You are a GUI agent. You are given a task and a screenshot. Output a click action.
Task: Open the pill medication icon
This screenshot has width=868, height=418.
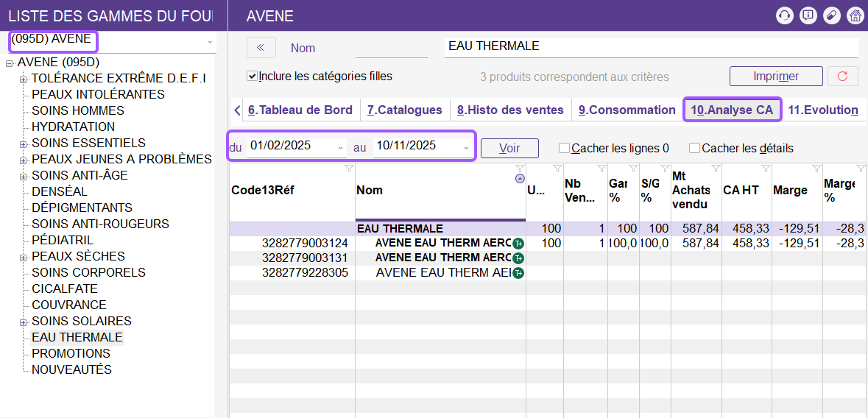[x=832, y=15]
